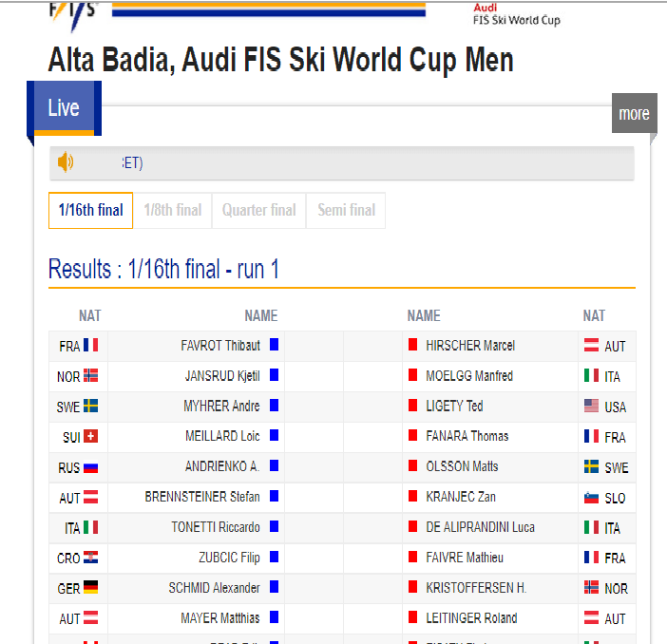This screenshot has width=667, height=644.
Task: Click the Austrian flag next to HIRSCHER Marcel
Action: (x=591, y=345)
